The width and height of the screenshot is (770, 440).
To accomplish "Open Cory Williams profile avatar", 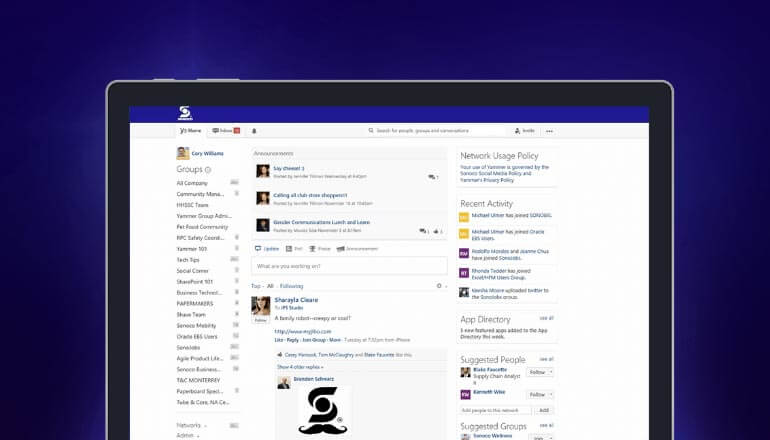I will [183, 153].
